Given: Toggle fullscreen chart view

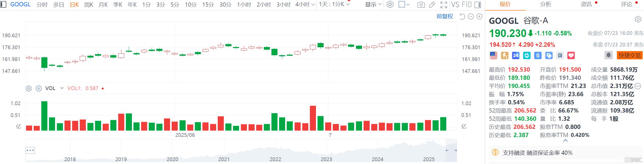Looking at the screenshot, I should [x=444, y=5].
